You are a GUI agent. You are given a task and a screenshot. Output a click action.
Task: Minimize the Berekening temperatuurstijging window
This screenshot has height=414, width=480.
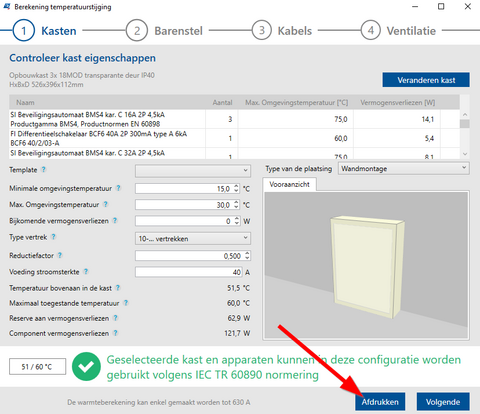click(x=415, y=7)
